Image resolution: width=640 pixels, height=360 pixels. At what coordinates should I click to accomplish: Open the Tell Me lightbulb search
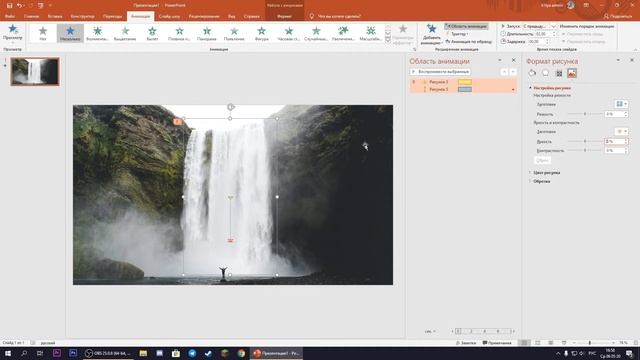pyautogui.click(x=312, y=16)
